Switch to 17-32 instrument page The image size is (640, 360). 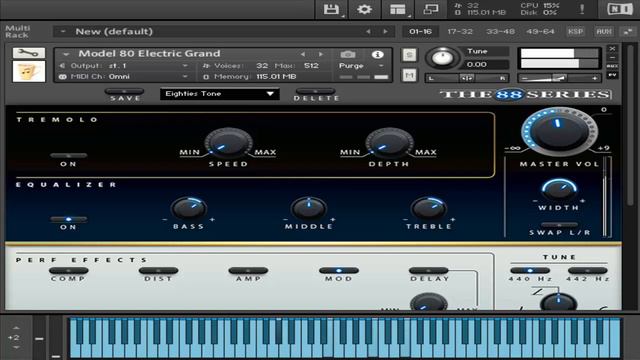coord(460,31)
